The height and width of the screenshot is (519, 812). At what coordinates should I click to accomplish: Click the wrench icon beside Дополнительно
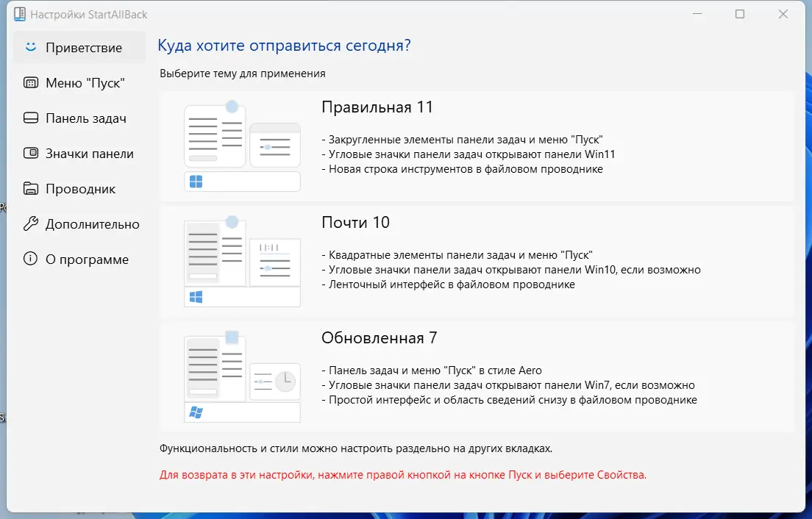point(31,223)
